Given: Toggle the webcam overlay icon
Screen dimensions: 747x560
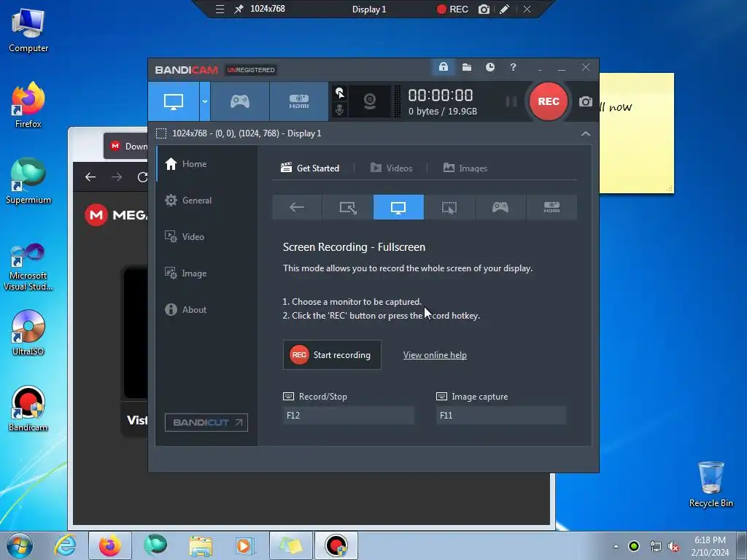Looking at the screenshot, I should pyautogui.click(x=370, y=101).
